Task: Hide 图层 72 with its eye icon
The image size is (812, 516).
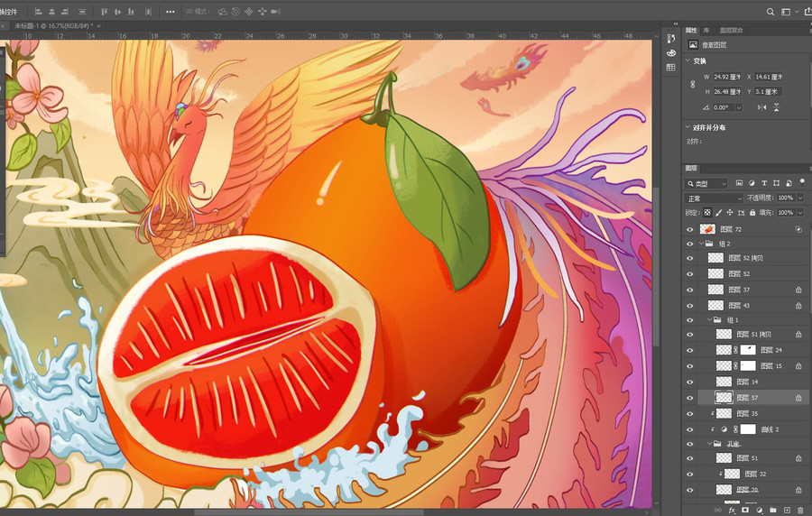Action: [x=690, y=230]
